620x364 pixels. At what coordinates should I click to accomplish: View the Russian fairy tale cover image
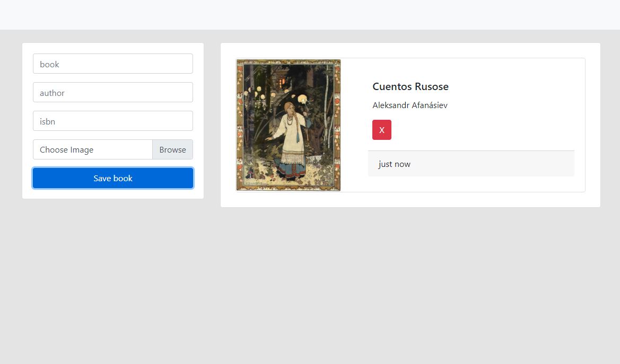click(x=289, y=125)
